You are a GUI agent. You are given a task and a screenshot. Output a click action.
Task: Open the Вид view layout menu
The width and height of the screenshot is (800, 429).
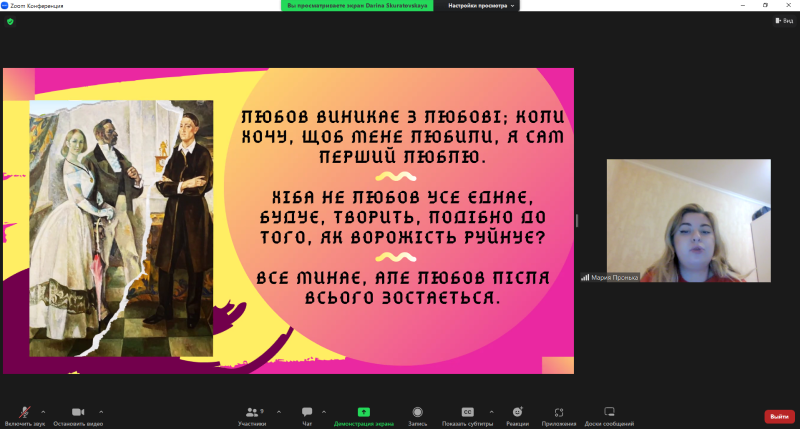(784, 20)
